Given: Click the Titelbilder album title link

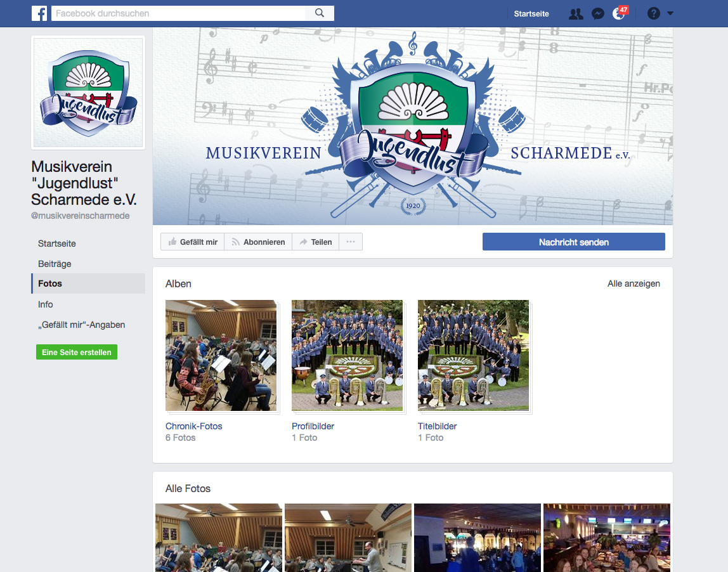Looking at the screenshot, I should coord(438,426).
